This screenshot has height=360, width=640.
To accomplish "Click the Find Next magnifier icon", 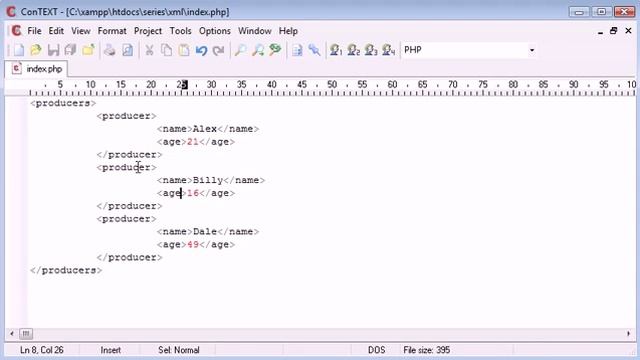I will [258, 50].
